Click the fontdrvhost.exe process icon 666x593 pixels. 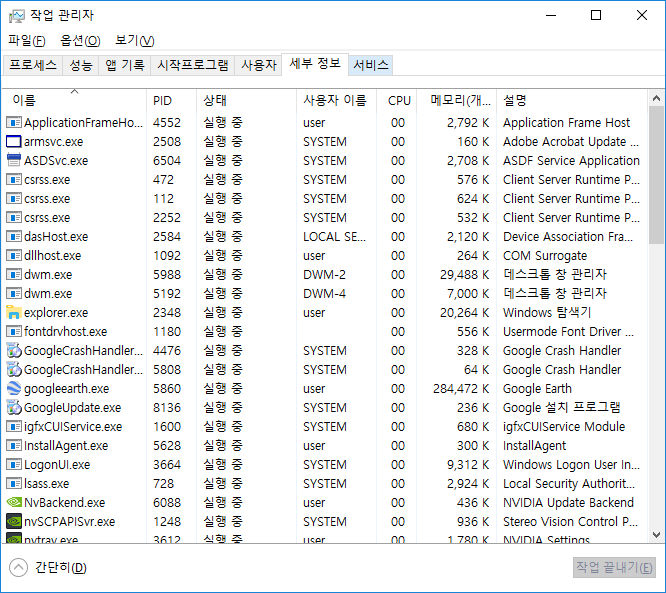14,331
